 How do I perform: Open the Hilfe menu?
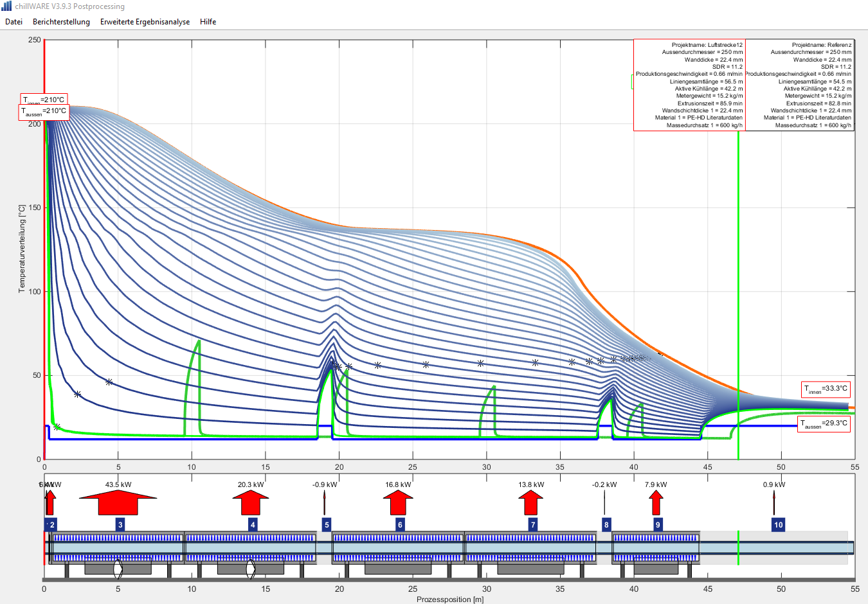208,22
